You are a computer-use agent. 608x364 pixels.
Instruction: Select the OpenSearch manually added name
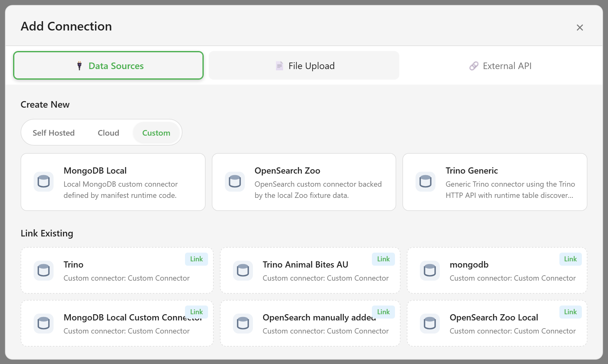[x=319, y=317]
